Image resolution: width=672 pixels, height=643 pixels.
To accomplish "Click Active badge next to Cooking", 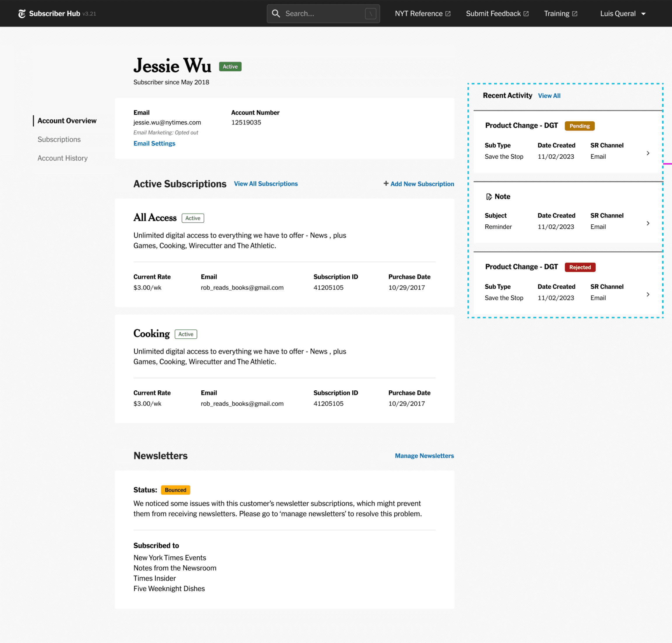I will pos(186,334).
